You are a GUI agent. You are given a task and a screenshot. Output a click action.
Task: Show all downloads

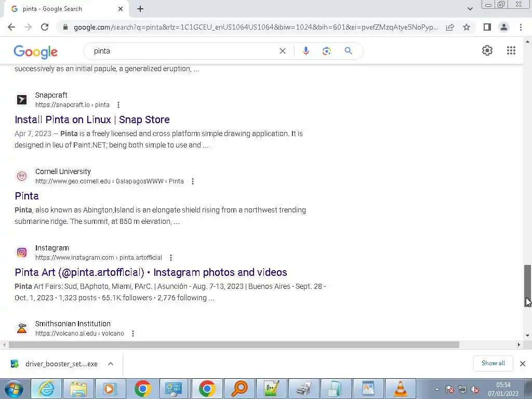[x=493, y=363]
